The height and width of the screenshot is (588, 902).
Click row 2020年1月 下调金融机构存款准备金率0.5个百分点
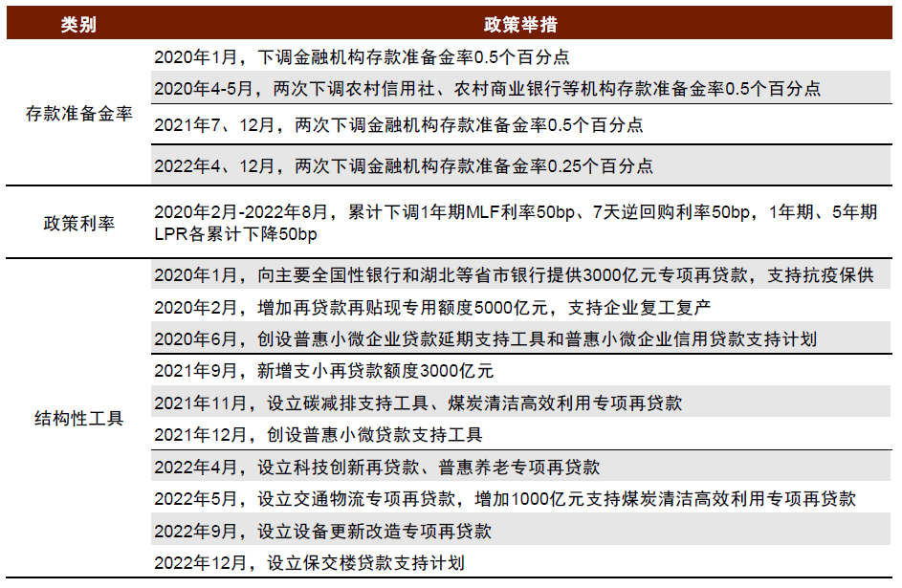(x=521, y=56)
